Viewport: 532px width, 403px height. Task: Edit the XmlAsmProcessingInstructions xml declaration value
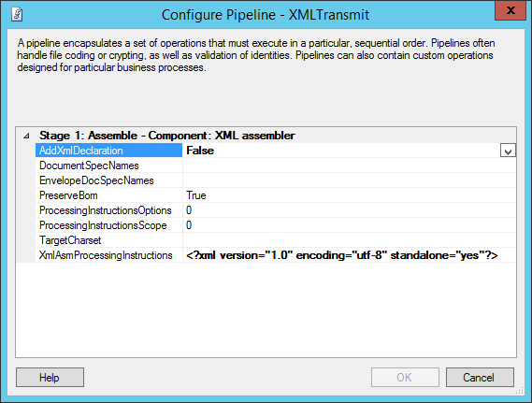(x=342, y=255)
